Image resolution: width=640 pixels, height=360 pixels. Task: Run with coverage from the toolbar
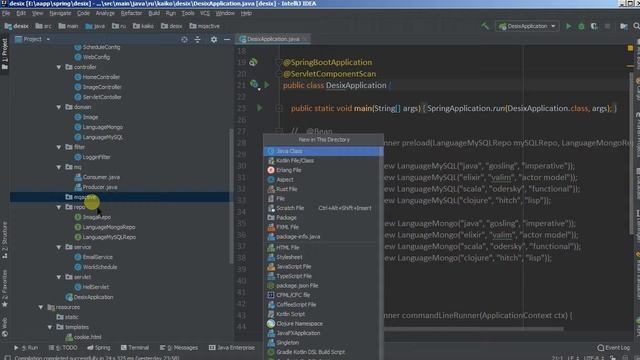tap(594, 26)
